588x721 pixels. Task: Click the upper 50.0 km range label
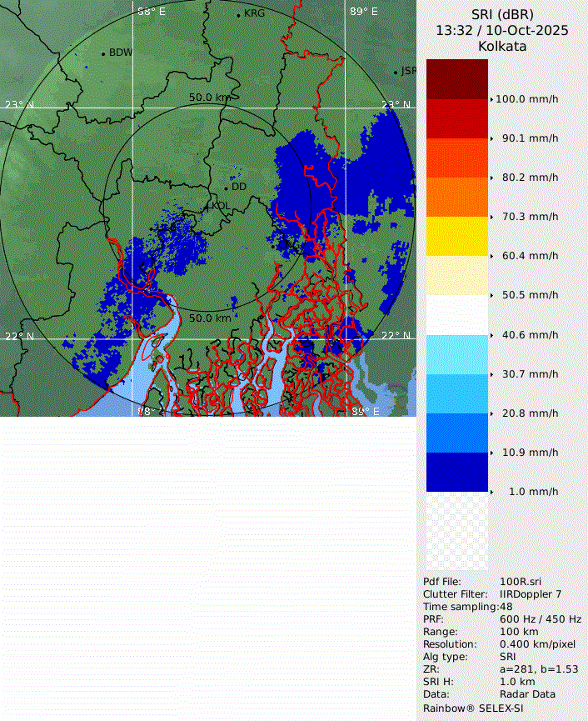(209, 98)
